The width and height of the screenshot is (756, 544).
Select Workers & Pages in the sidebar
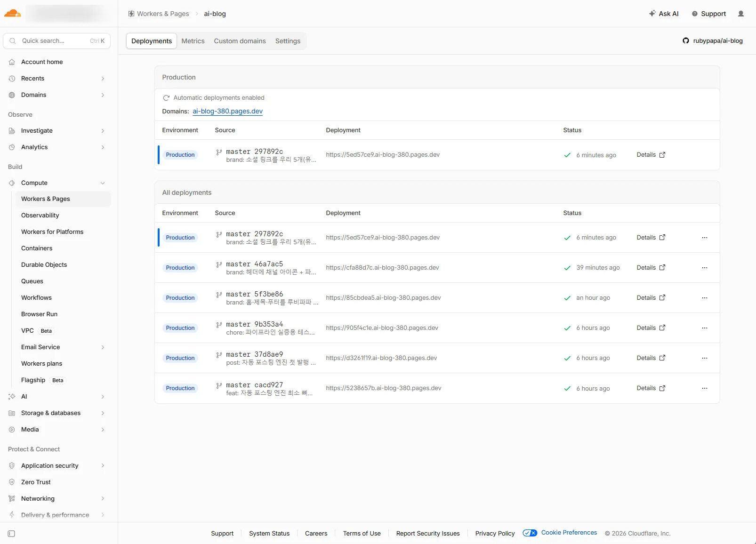pos(63,199)
